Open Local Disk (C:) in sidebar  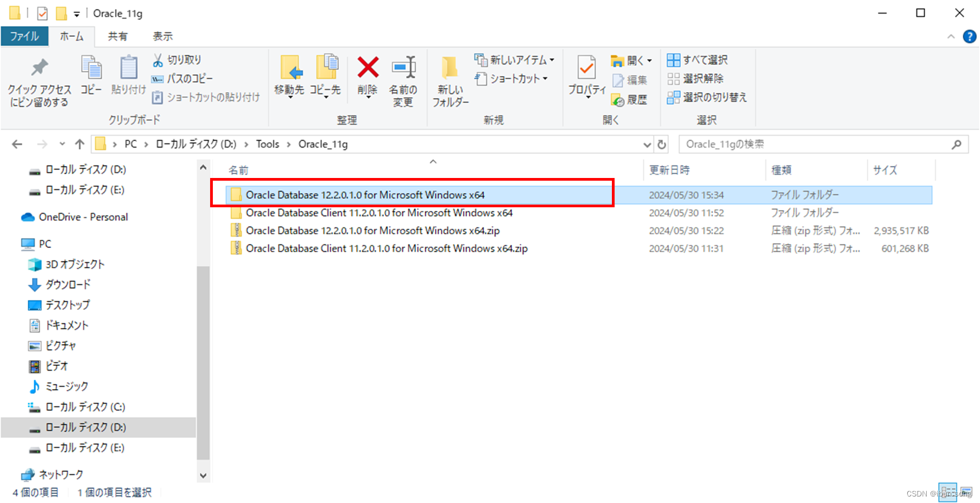pyautogui.click(x=76, y=407)
